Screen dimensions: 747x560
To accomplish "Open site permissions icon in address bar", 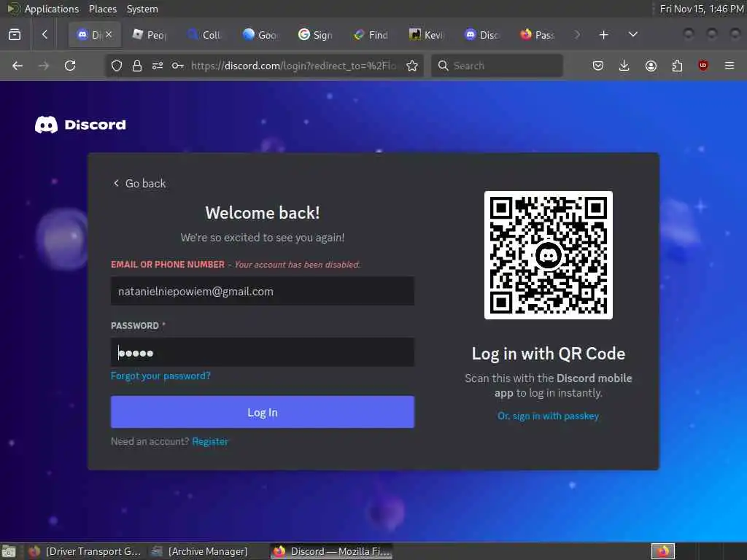I will click(x=158, y=66).
